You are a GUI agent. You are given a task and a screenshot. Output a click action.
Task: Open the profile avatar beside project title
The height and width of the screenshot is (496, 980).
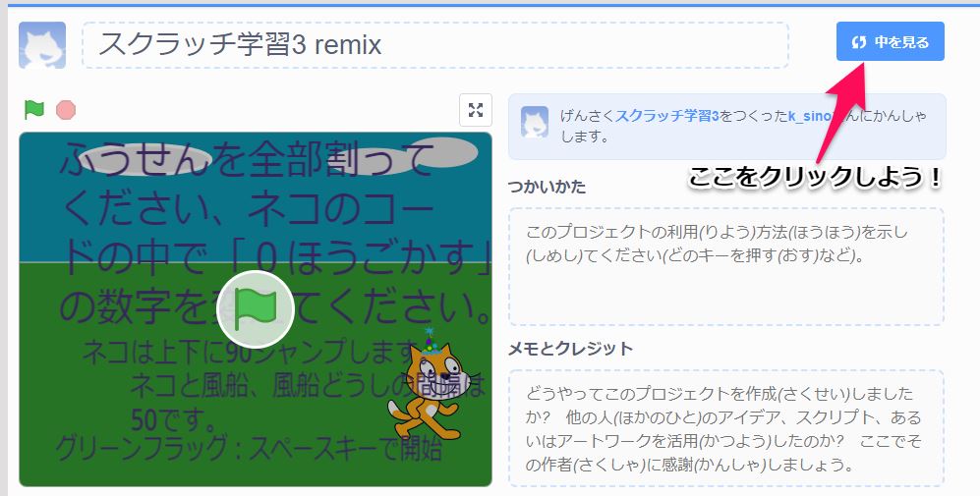42,45
